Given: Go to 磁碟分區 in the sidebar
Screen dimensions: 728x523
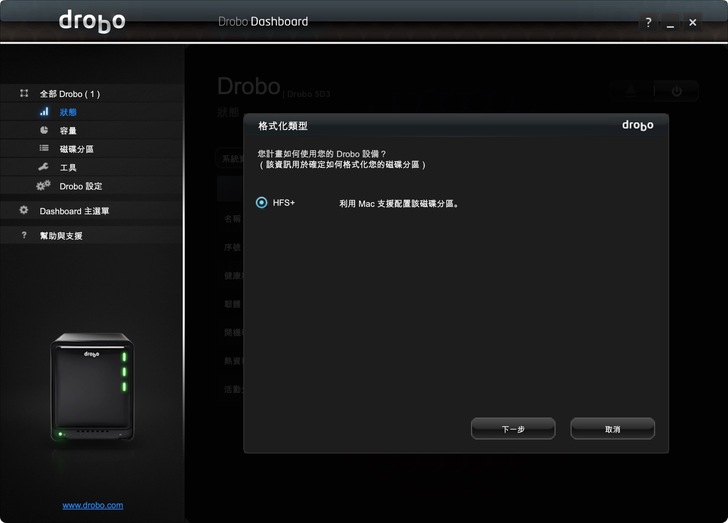Looking at the screenshot, I should click(x=76, y=149).
